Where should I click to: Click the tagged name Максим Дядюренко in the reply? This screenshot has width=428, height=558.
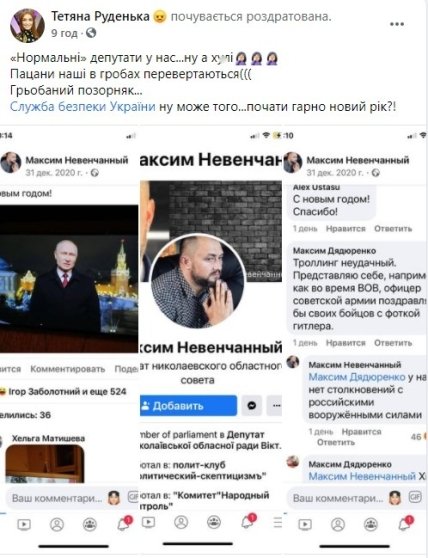(x=357, y=377)
